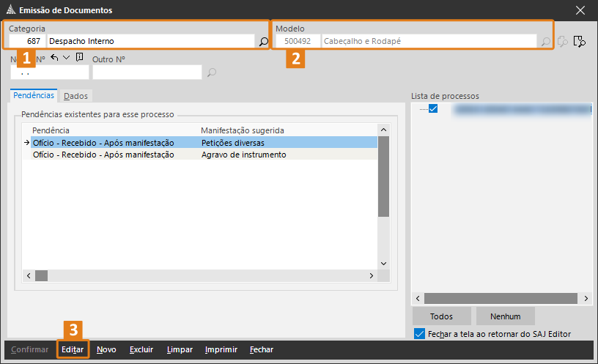598x364 pixels.
Task: Click the document search icon at top right
Action: tap(580, 42)
